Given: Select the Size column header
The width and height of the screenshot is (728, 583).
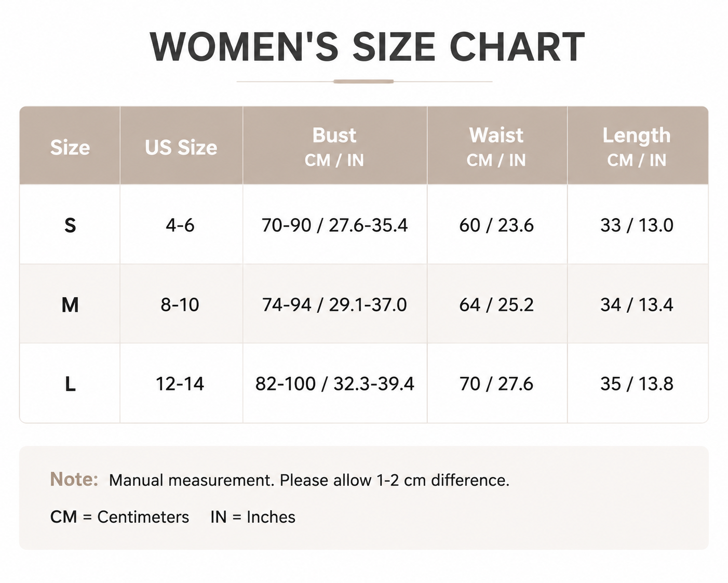Looking at the screenshot, I should [70, 148].
